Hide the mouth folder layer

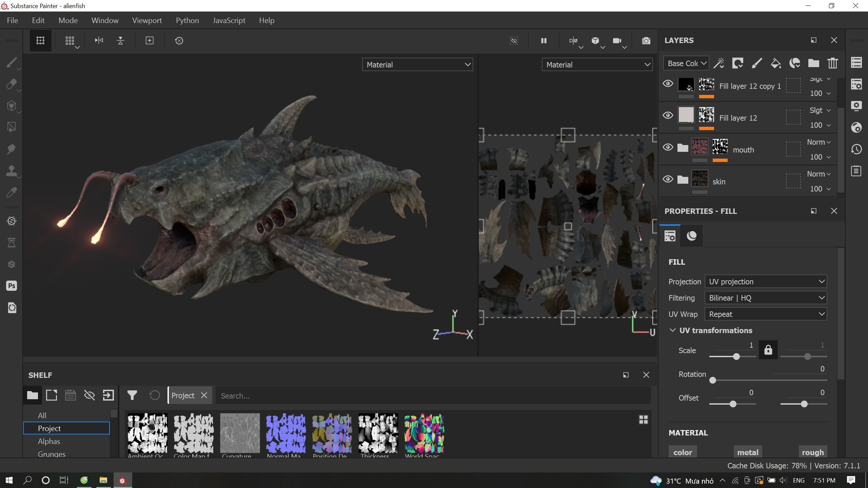[668, 147]
